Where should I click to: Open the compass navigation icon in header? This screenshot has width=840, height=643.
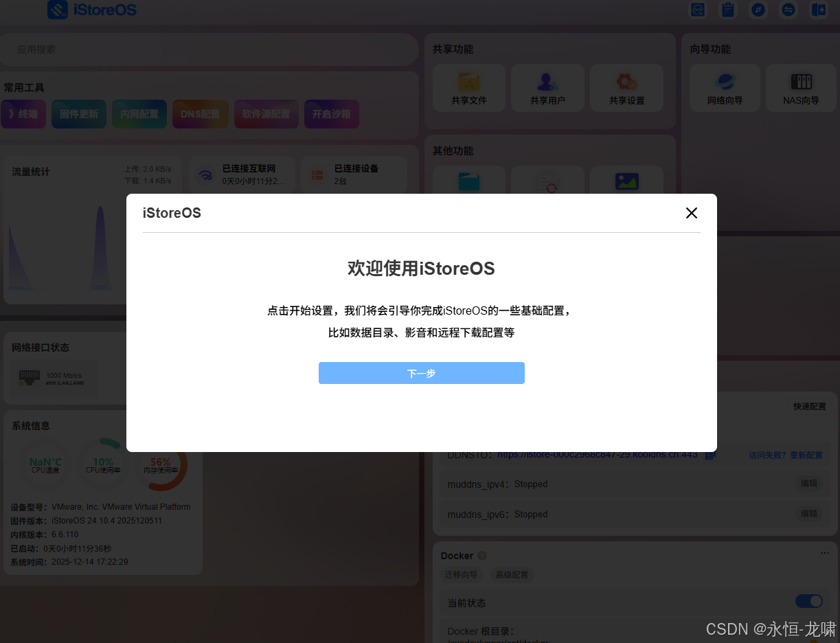point(758,10)
